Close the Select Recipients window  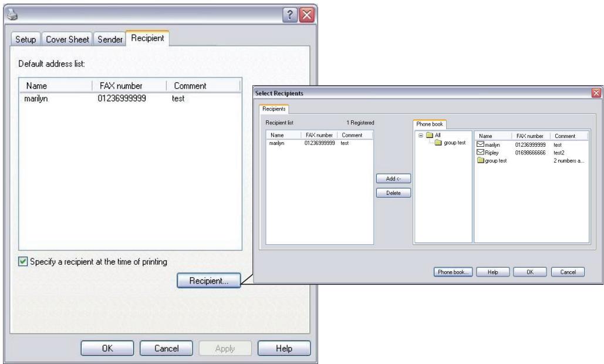[596, 93]
